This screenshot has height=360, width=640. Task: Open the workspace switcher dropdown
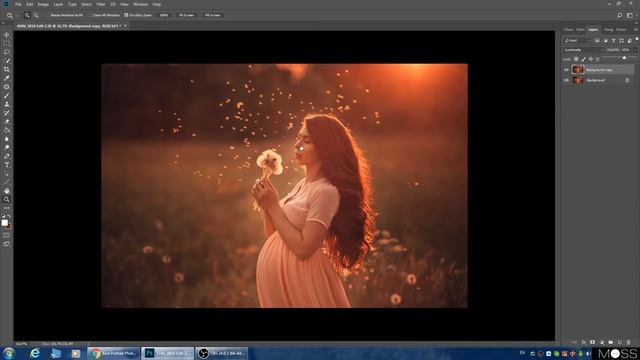pos(630,15)
